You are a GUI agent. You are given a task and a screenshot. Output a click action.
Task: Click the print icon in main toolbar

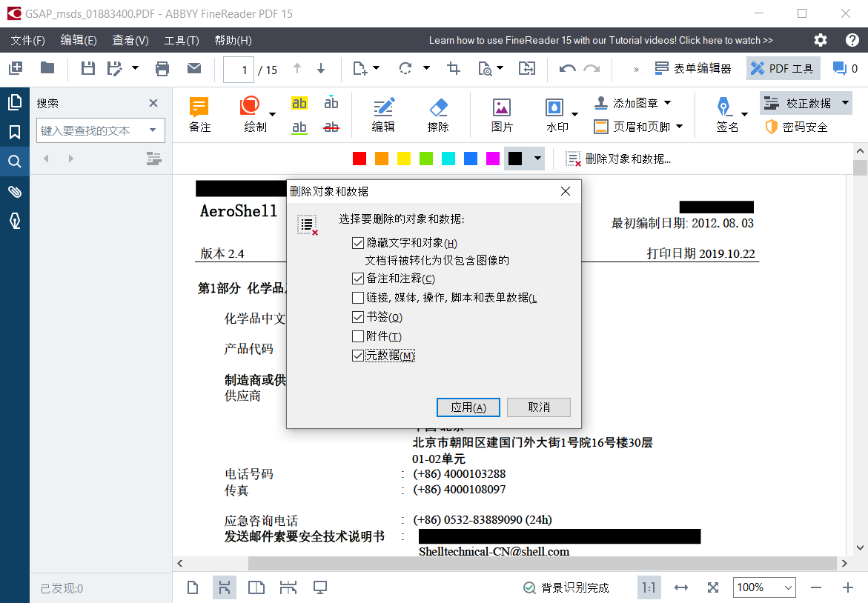pyautogui.click(x=162, y=69)
